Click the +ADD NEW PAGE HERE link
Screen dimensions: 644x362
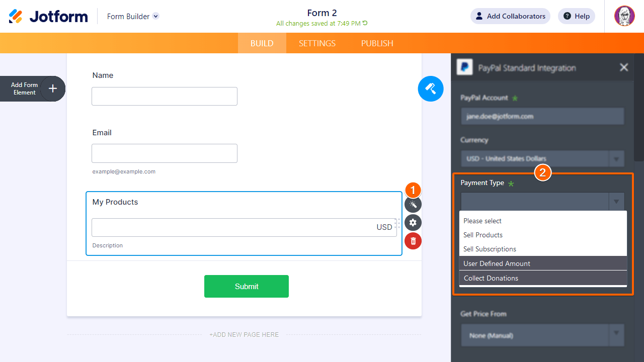[x=244, y=334]
